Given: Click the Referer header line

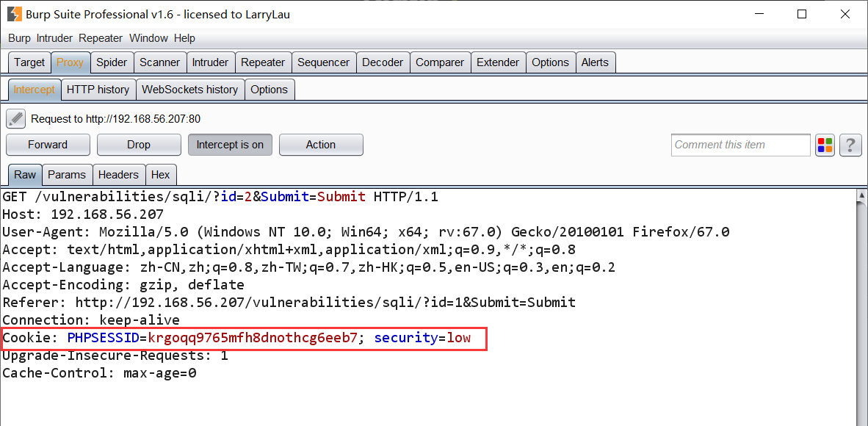Looking at the screenshot, I should pos(289,303).
